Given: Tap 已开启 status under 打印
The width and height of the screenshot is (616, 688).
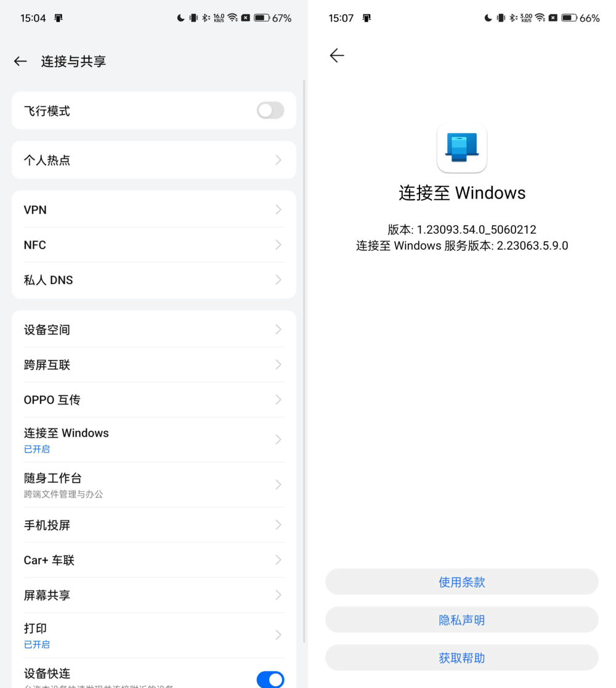Looking at the screenshot, I should point(37,645).
